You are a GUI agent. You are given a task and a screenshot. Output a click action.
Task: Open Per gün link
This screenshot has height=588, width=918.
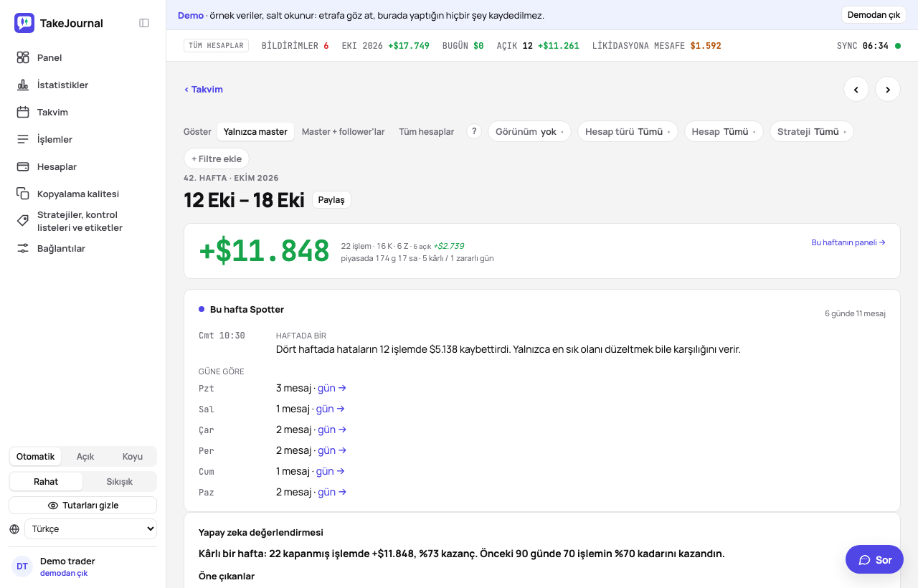(332, 450)
